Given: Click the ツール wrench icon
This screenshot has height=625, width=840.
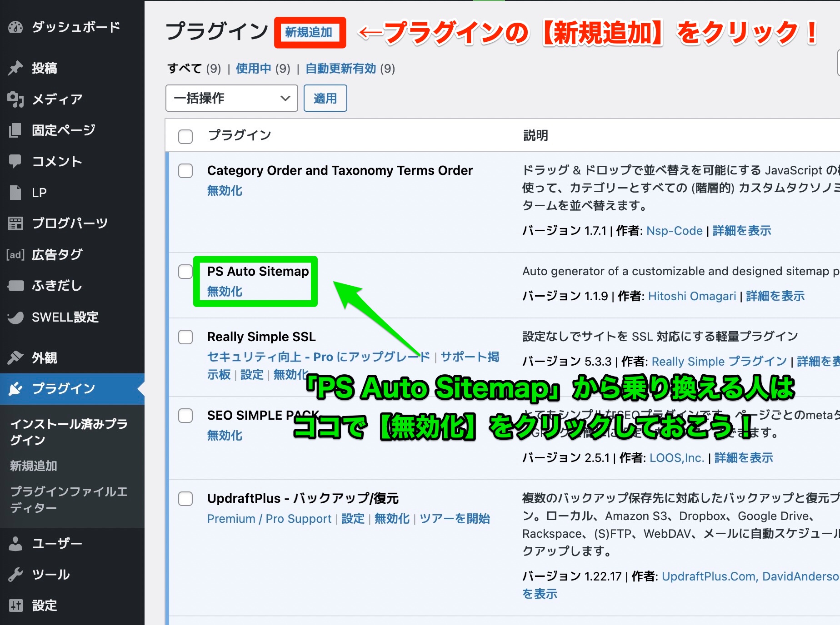Looking at the screenshot, I should coord(15,575).
